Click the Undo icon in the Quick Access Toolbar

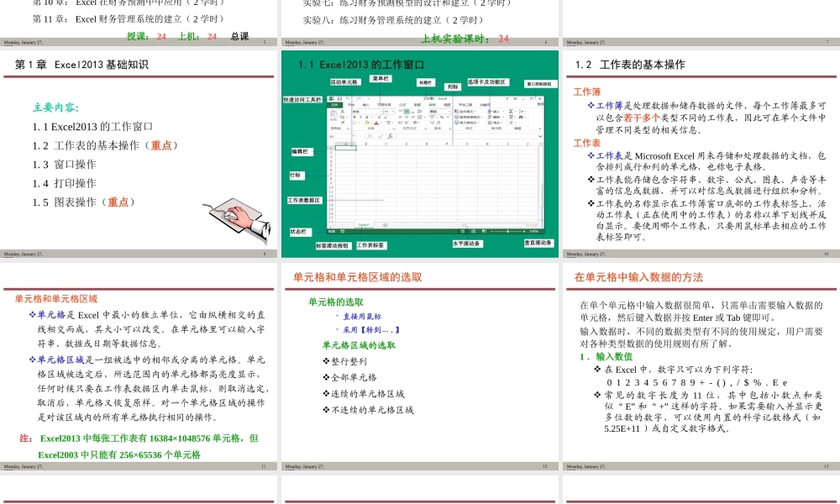[x=347, y=97]
